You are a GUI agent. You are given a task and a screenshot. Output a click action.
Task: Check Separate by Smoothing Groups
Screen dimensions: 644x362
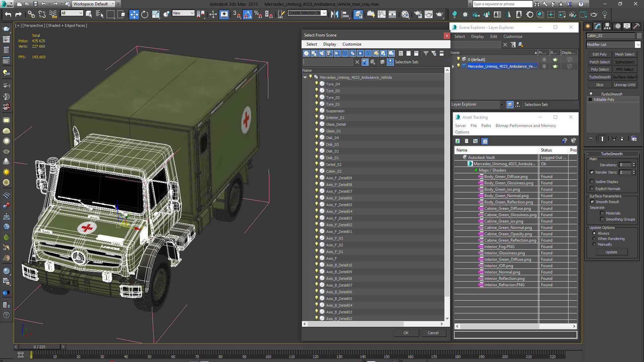pyautogui.click(x=602, y=219)
